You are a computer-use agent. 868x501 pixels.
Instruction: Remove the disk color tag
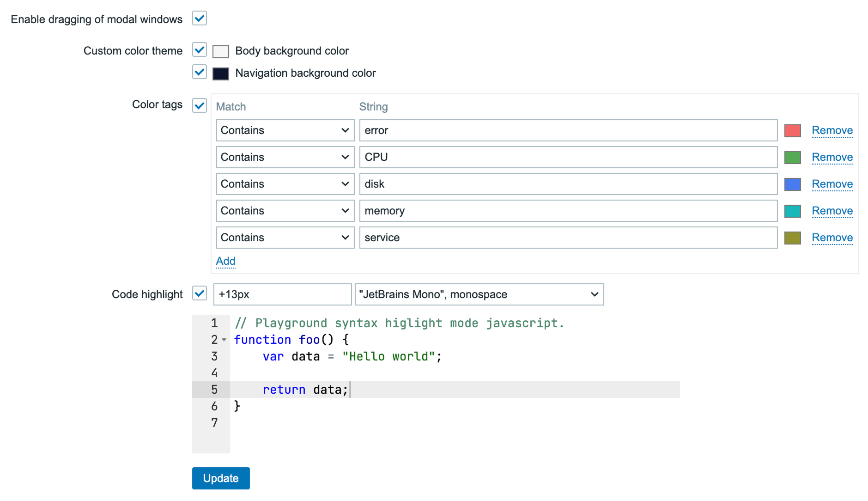coord(832,184)
